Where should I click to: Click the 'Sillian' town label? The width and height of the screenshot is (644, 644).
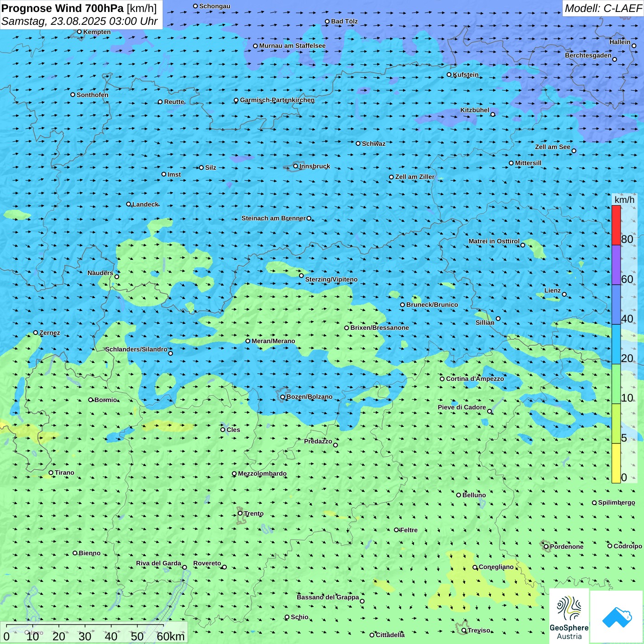pos(485,322)
